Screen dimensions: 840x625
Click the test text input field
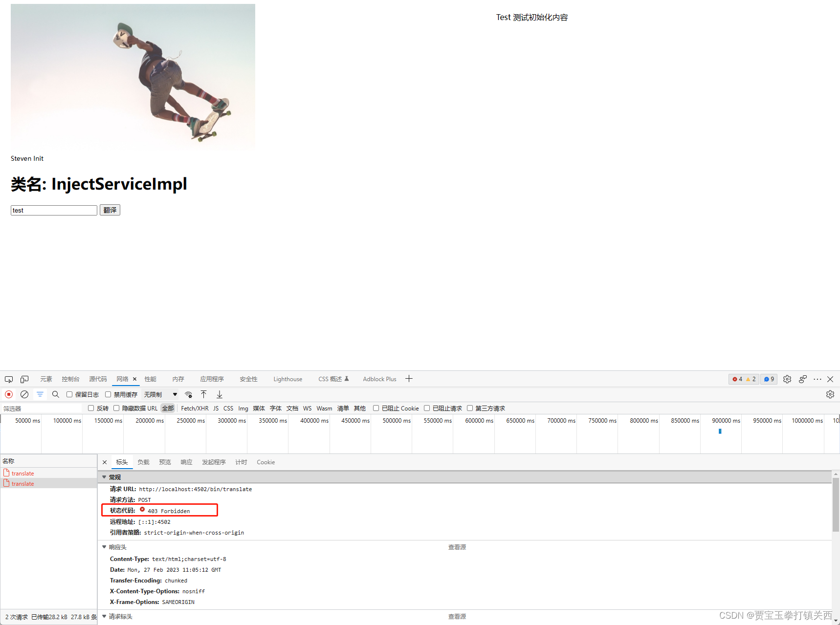point(54,210)
